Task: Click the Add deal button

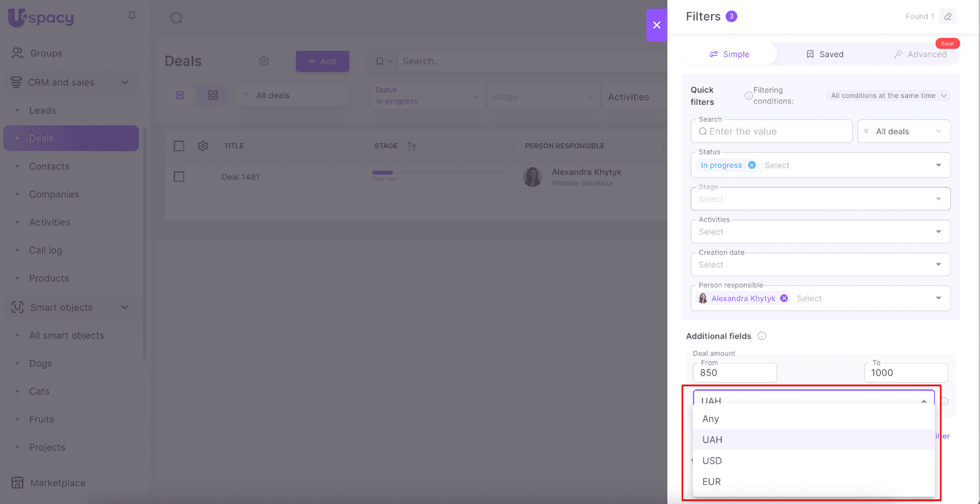Action: click(x=322, y=61)
